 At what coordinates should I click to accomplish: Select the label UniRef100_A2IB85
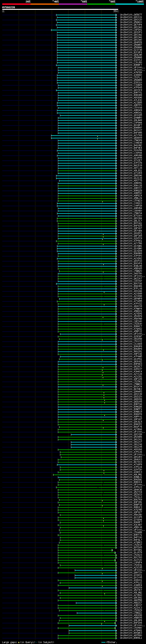click(131, 103)
